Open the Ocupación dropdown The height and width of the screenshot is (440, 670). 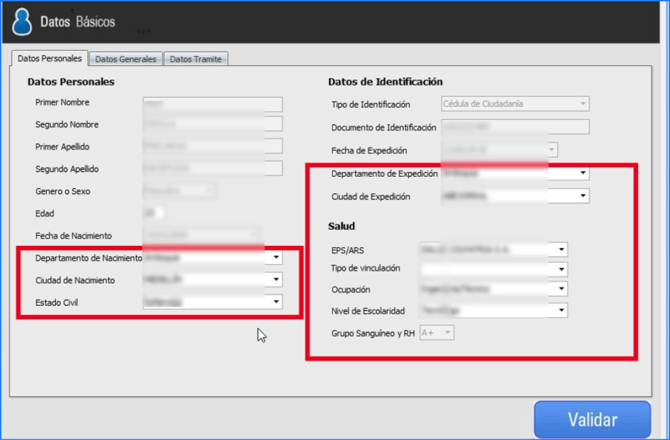point(562,290)
